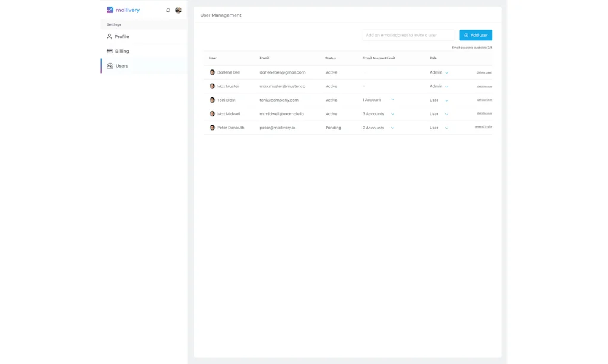Go to the Profile settings page
Screen dimensions: 608x364
[x=122, y=37]
